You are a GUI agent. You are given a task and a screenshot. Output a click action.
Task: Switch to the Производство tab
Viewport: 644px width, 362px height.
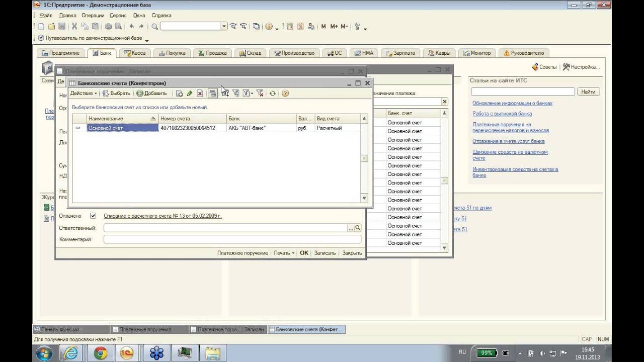294,53
